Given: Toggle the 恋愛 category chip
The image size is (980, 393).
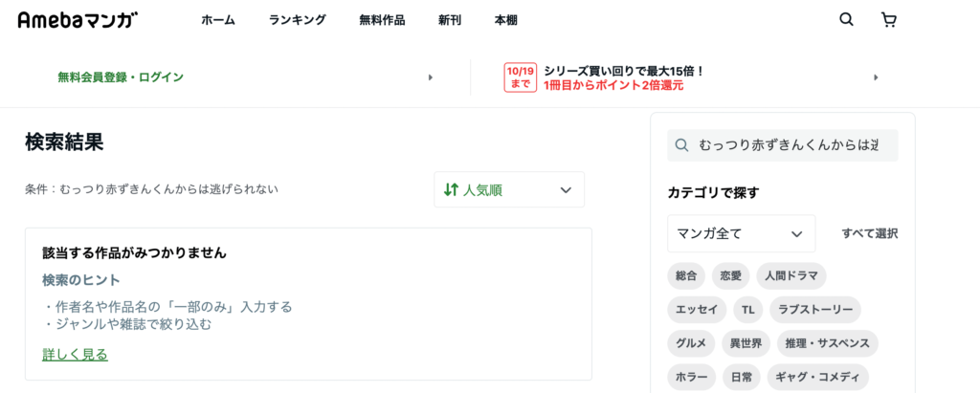Looking at the screenshot, I should click(x=730, y=276).
